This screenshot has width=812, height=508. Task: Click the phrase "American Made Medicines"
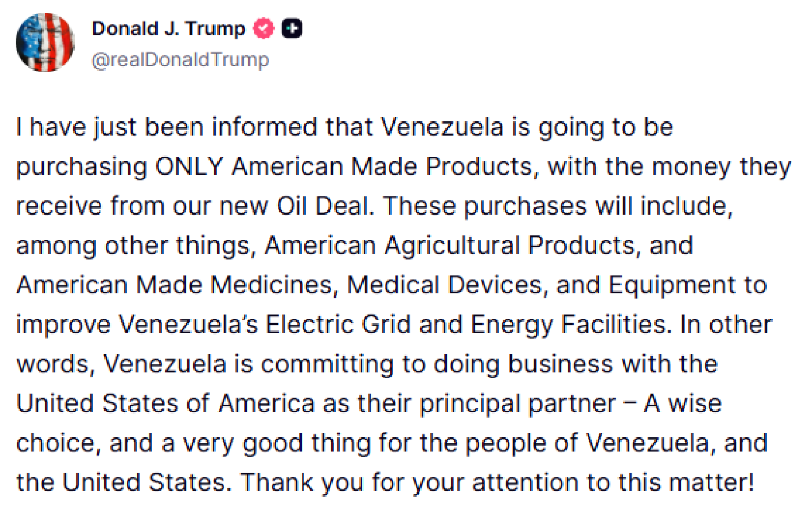173,285
